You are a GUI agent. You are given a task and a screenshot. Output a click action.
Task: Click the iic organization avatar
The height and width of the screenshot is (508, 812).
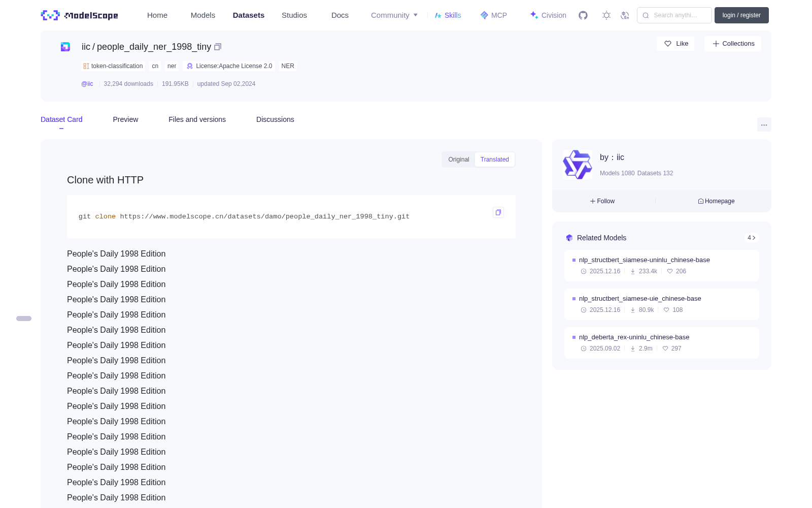coord(578,165)
